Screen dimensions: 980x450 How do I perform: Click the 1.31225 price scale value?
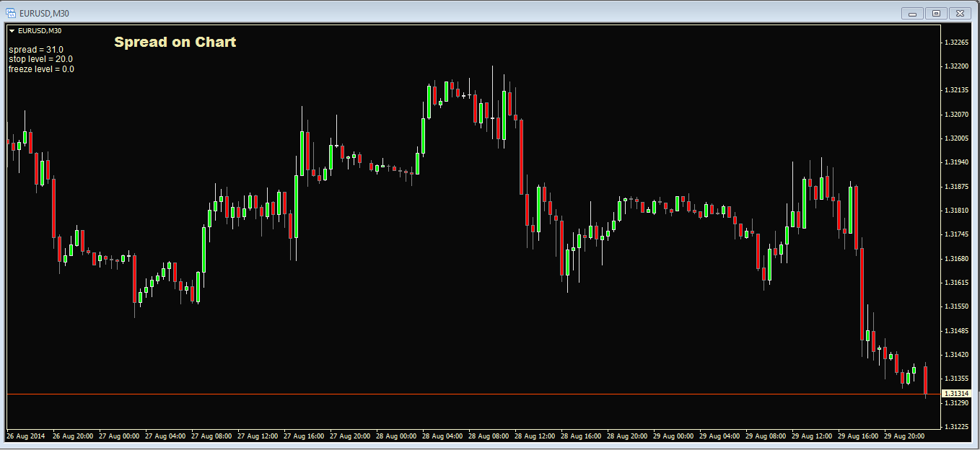pos(956,427)
